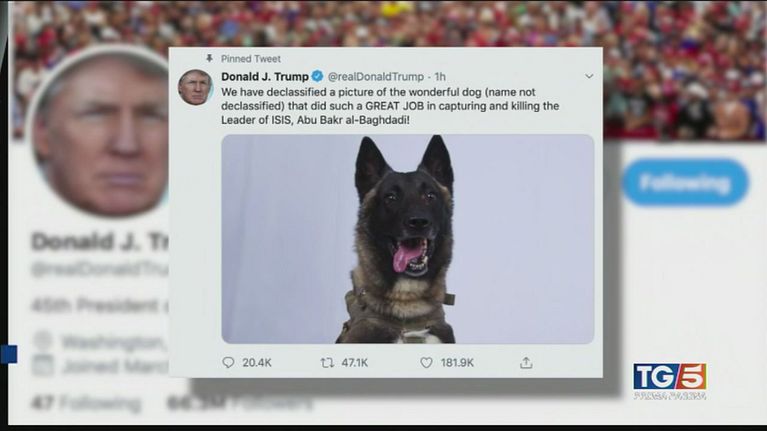Click the 20.4K replies count
This screenshot has height=431, width=767.
click(x=256, y=363)
